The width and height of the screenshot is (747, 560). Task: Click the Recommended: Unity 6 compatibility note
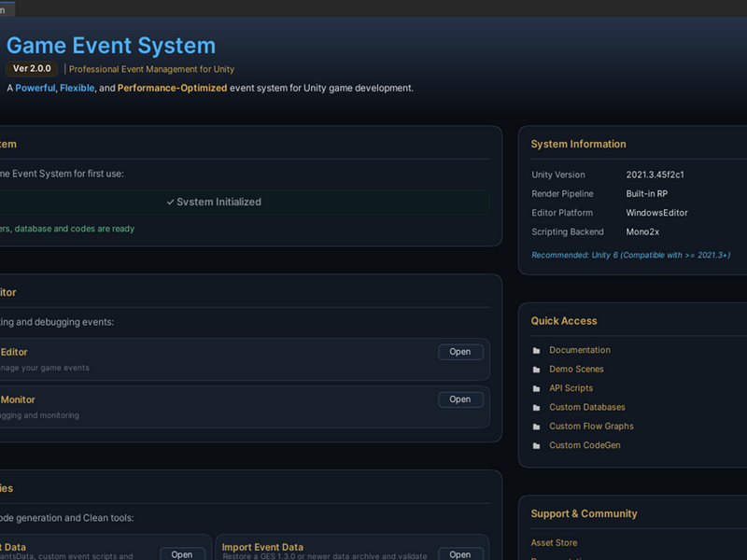click(631, 255)
